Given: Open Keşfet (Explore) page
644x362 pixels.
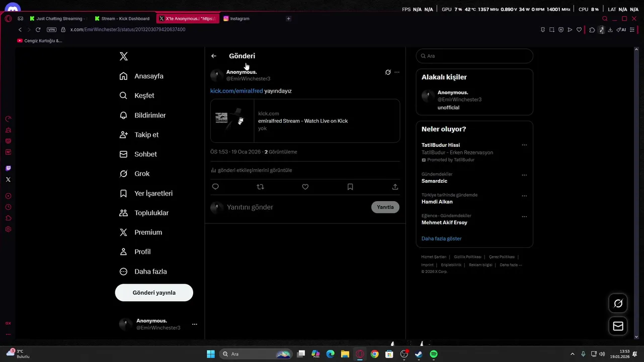Looking at the screenshot, I should (137, 96).
